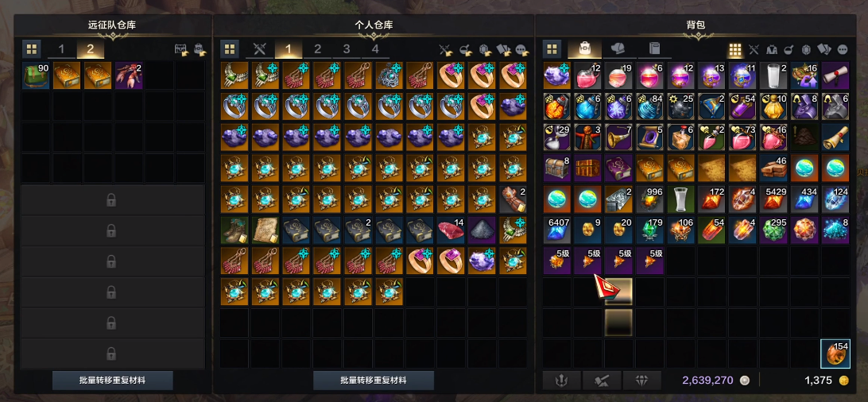Viewport: 868px width, 402px height.
Task: Select the green bag with 90 in expedition storage
Action: [x=36, y=75]
